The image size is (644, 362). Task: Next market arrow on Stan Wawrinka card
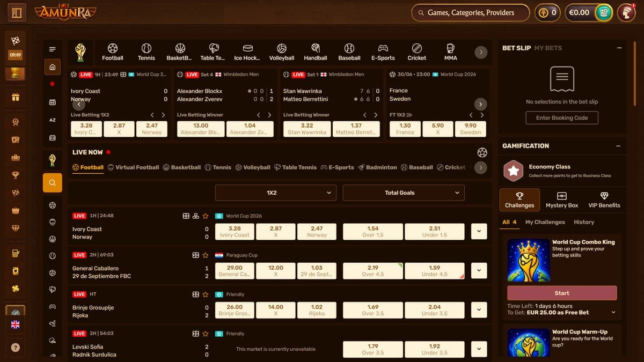pyautogui.click(x=376, y=115)
